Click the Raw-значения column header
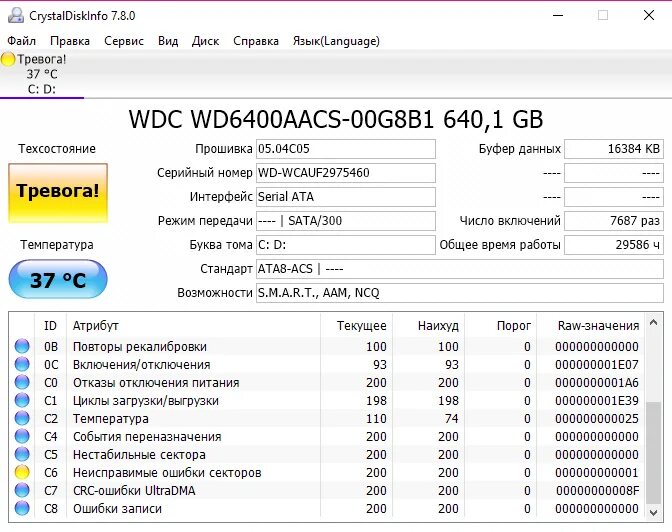Image resolution: width=672 pixels, height=532 pixels. [591, 326]
